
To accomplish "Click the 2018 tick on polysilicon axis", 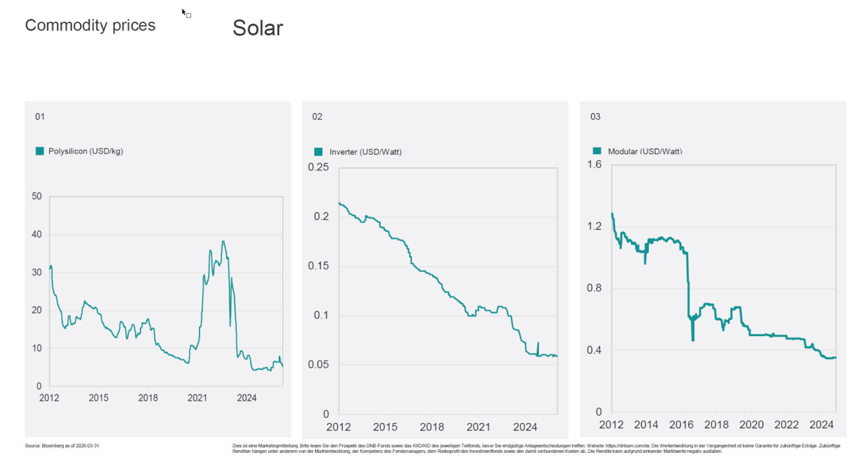I will [148, 397].
